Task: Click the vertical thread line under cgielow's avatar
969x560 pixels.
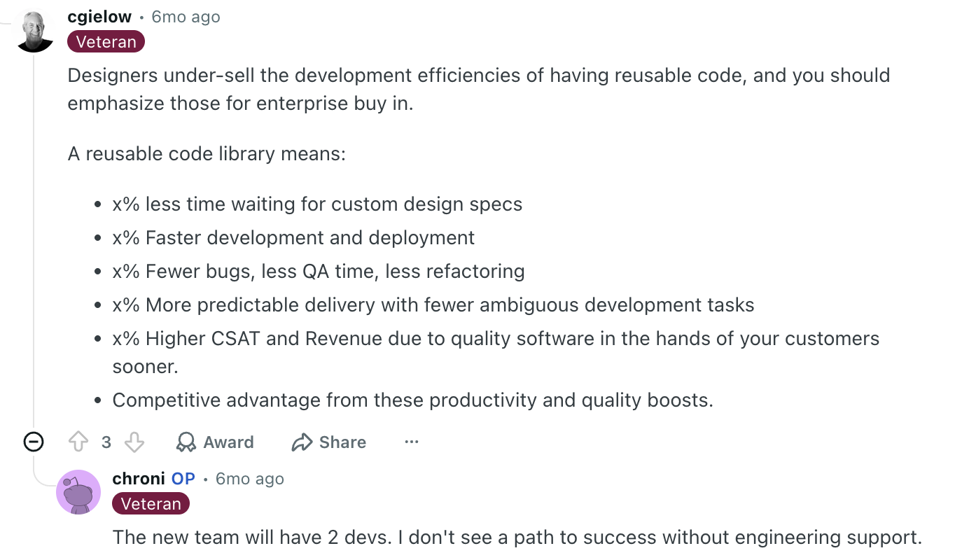Action: [34, 238]
